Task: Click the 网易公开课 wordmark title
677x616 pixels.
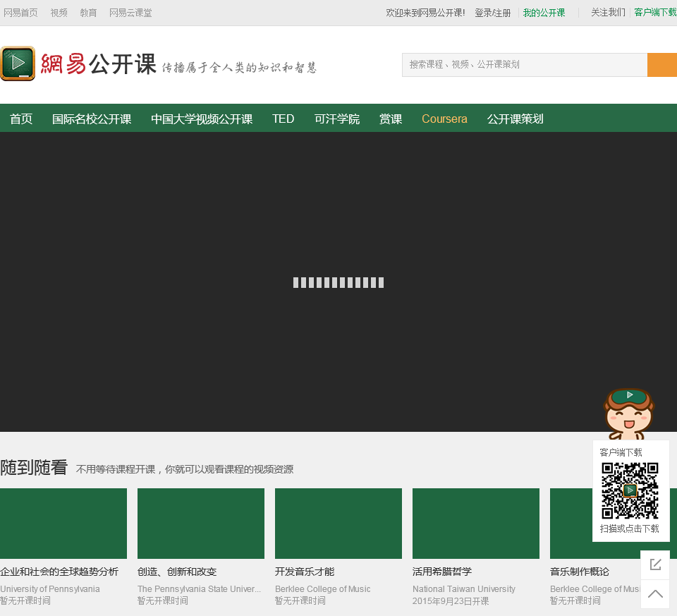Action: tap(98, 64)
